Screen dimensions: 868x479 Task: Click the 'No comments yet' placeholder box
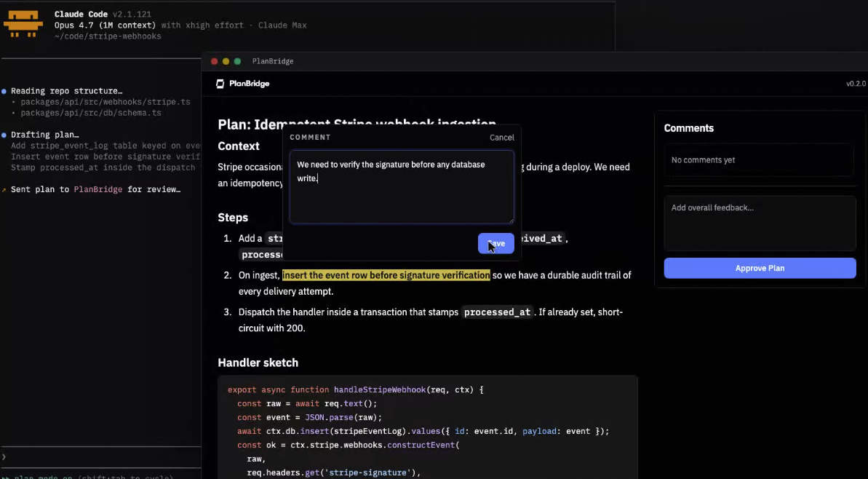click(760, 159)
